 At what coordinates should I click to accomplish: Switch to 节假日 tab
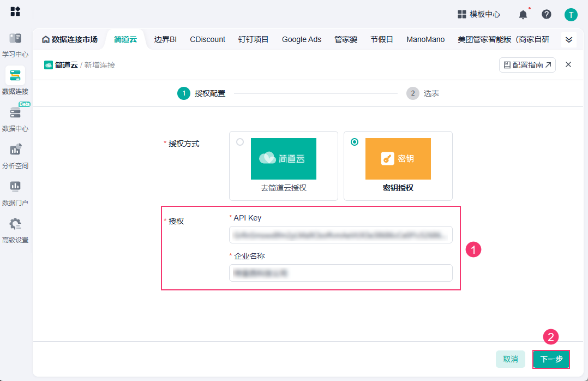(382, 39)
